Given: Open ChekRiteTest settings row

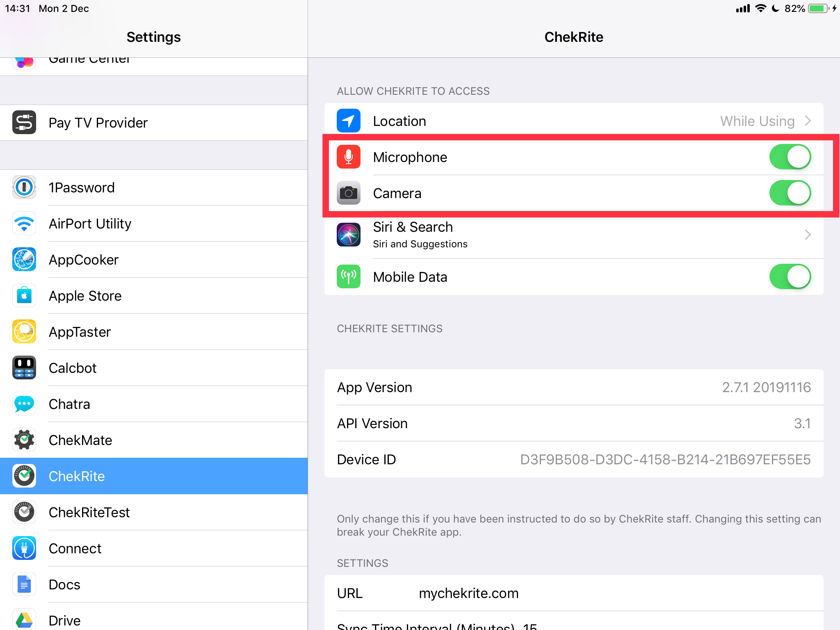Looking at the screenshot, I should click(x=154, y=512).
